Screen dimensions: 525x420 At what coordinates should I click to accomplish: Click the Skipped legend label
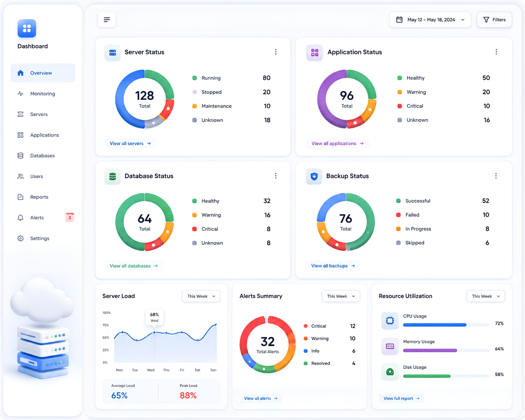pos(415,243)
